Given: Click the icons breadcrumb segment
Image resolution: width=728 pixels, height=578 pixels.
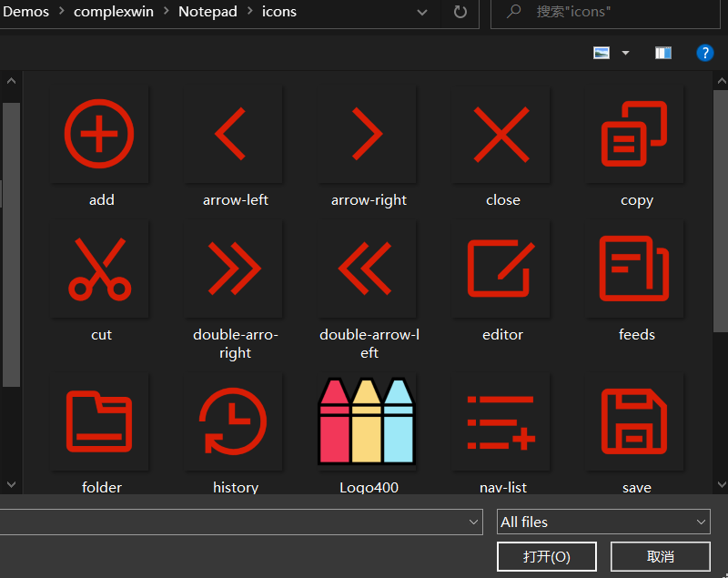Looking at the screenshot, I should [x=279, y=11].
